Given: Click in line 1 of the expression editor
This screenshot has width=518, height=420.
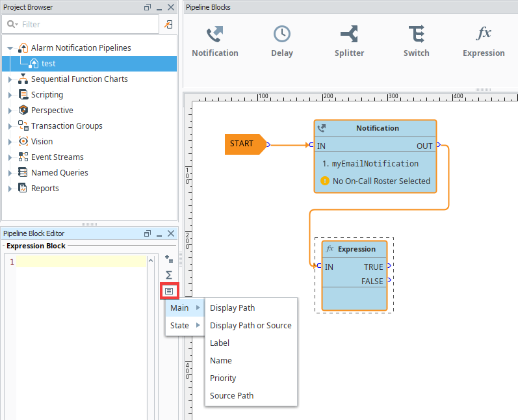Looking at the screenshot, I should (81, 262).
